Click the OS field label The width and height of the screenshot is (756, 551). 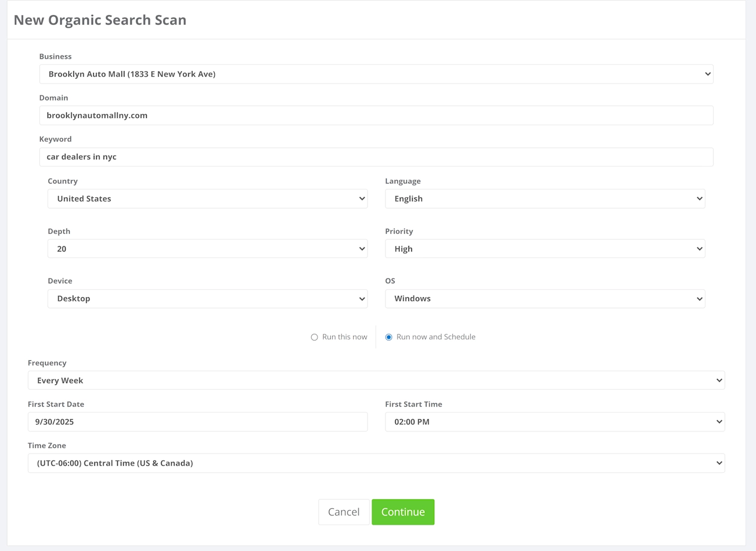[x=390, y=281]
